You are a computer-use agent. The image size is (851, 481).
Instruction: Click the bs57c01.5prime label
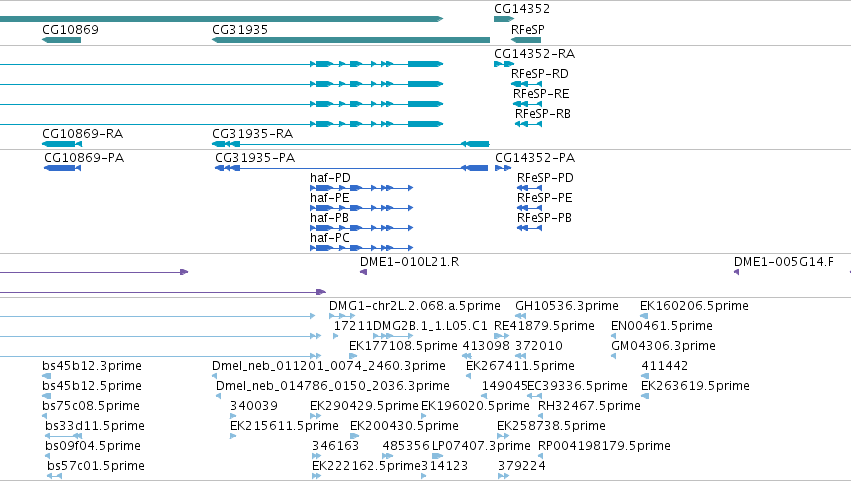[96, 467]
